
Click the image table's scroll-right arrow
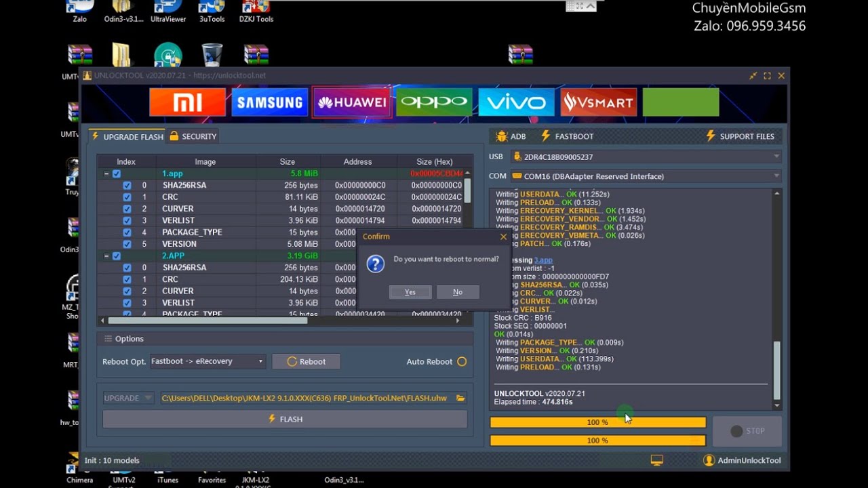(459, 321)
